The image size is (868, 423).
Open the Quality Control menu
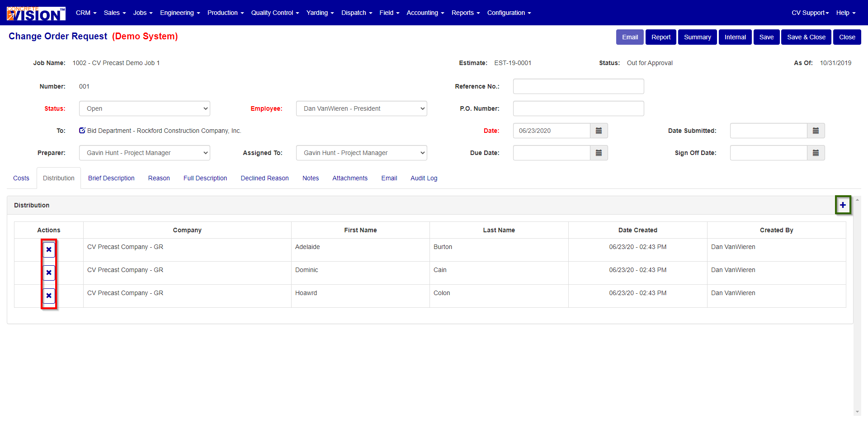pyautogui.click(x=275, y=13)
